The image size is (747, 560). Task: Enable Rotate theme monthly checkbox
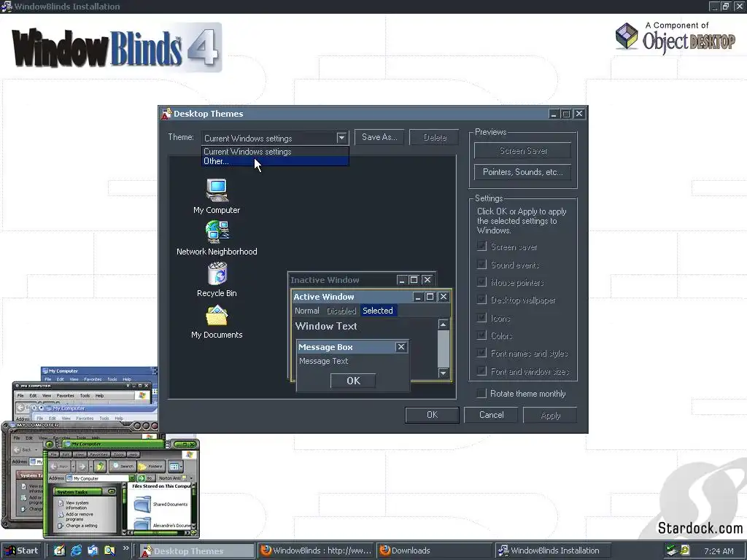click(481, 393)
